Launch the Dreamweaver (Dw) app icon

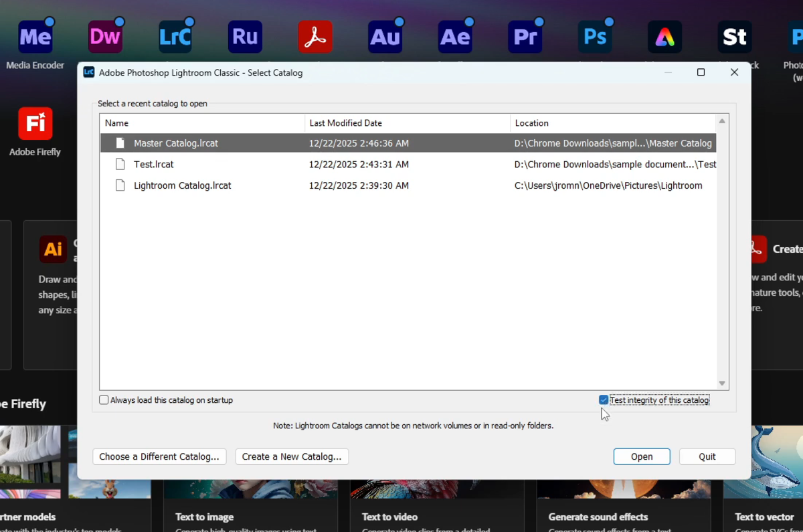105,37
